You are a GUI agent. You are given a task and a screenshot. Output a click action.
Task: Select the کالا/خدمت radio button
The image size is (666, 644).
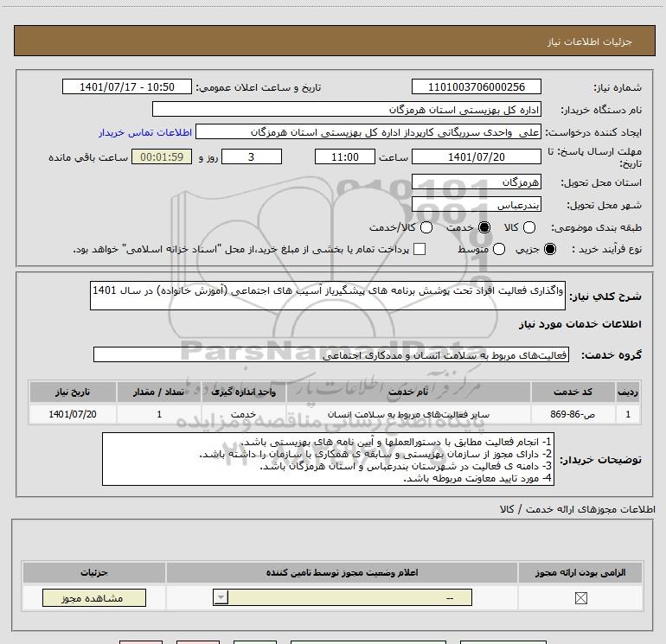(x=426, y=227)
